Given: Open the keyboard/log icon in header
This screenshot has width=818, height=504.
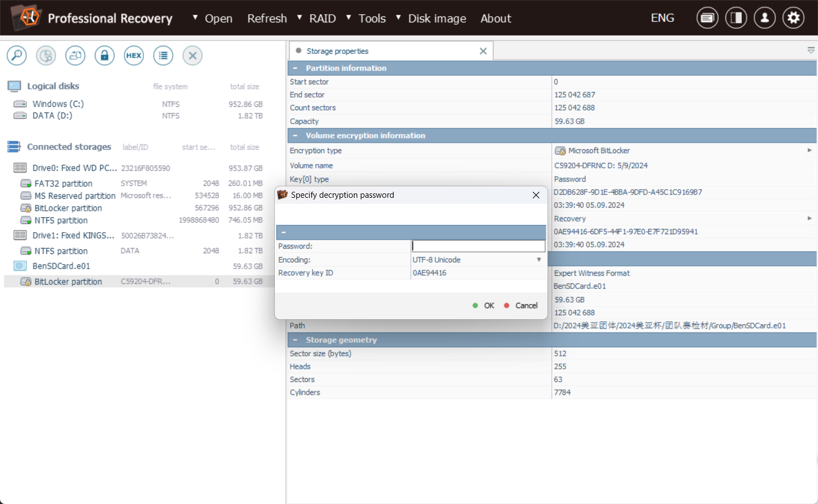Looking at the screenshot, I should 707,18.
